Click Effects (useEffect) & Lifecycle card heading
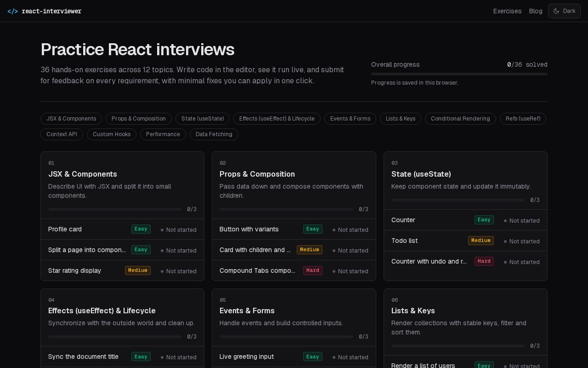The height and width of the screenshot is (368, 588). coord(102,310)
